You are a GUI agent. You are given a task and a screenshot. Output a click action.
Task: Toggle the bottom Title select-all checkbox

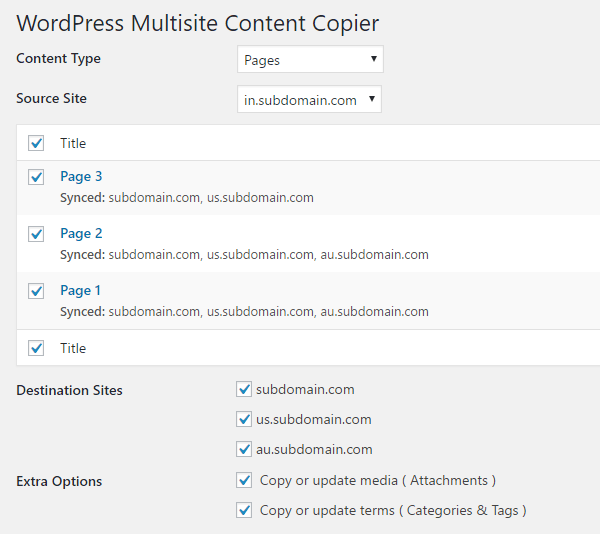[x=36, y=348]
